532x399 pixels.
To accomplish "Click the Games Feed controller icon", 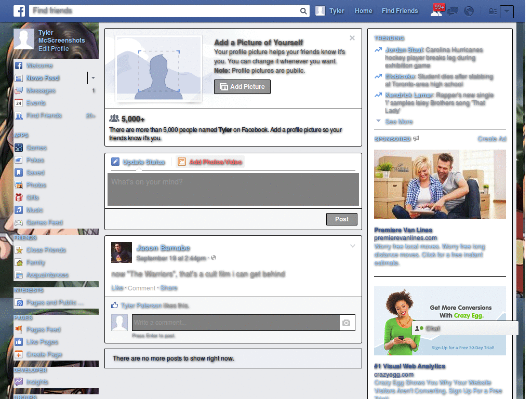I will [19, 222].
